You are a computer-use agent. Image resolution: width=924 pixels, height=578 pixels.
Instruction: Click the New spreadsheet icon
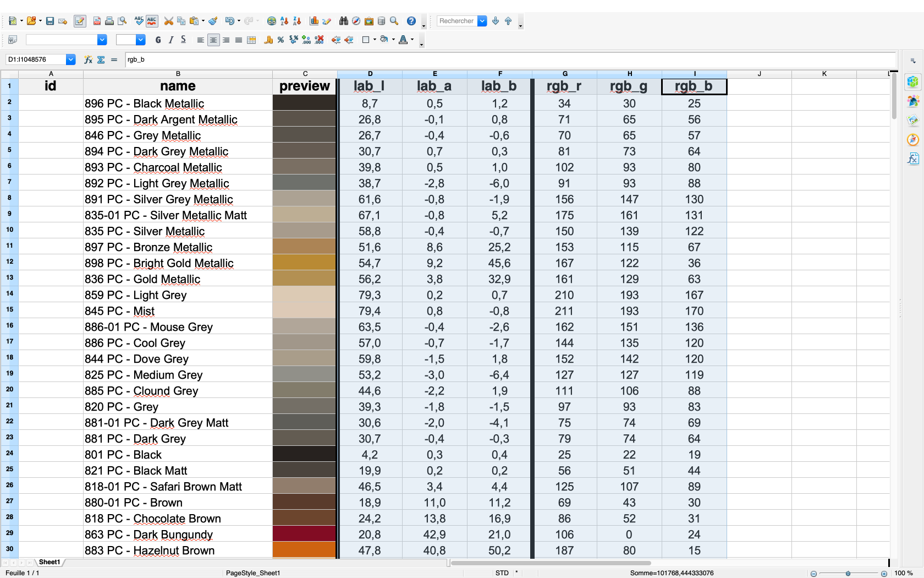pyautogui.click(x=13, y=21)
